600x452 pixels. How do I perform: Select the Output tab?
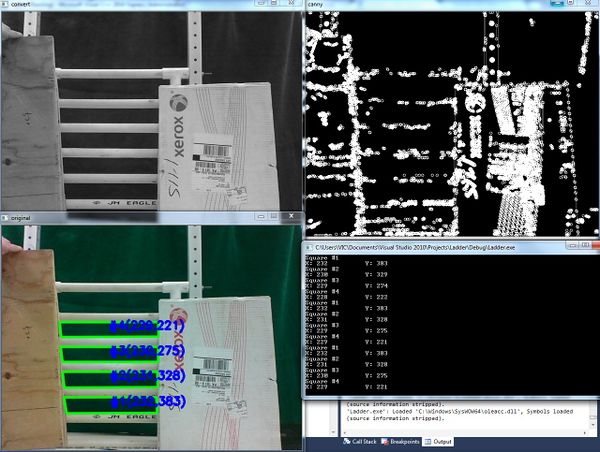[438, 441]
